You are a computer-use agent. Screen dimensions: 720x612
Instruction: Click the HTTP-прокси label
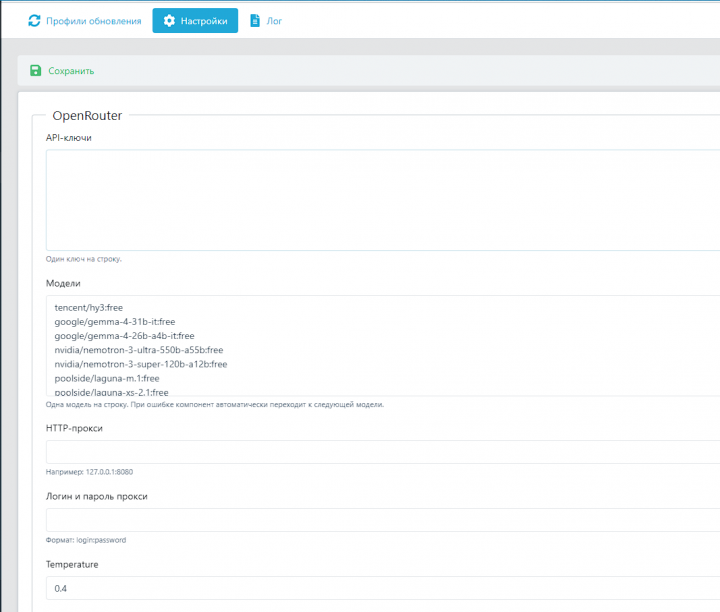(x=74, y=428)
